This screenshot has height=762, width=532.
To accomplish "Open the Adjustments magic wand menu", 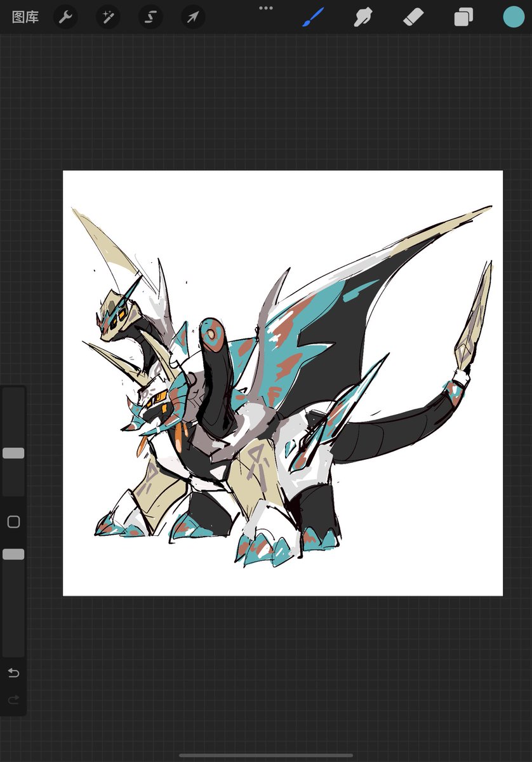I will tap(108, 17).
